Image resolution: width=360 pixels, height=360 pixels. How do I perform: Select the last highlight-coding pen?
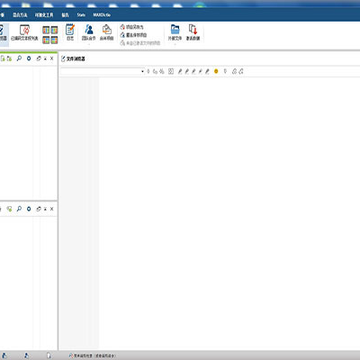point(207,71)
